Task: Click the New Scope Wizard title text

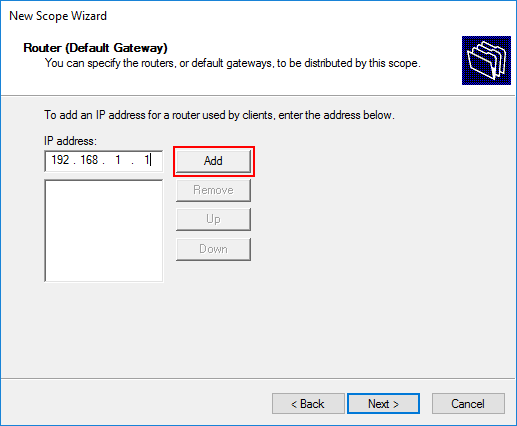Action: [x=58, y=16]
